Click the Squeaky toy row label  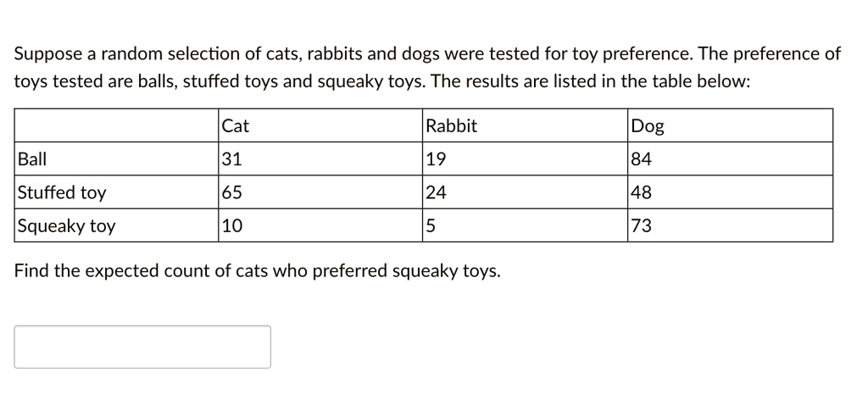click(x=116, y=225)
